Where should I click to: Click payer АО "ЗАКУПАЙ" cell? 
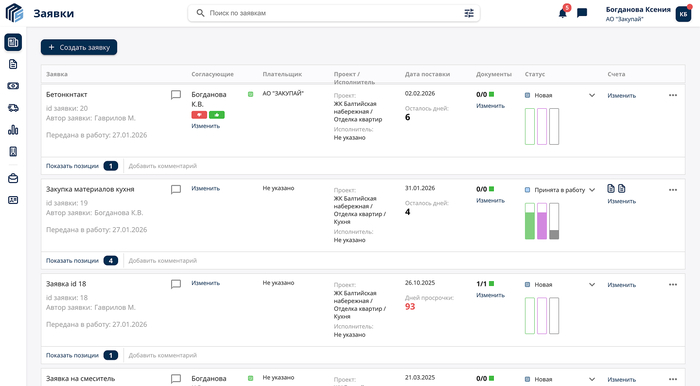coord(283,93)
